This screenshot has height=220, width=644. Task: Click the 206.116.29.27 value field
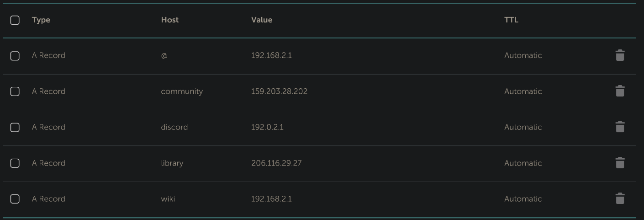276,163
